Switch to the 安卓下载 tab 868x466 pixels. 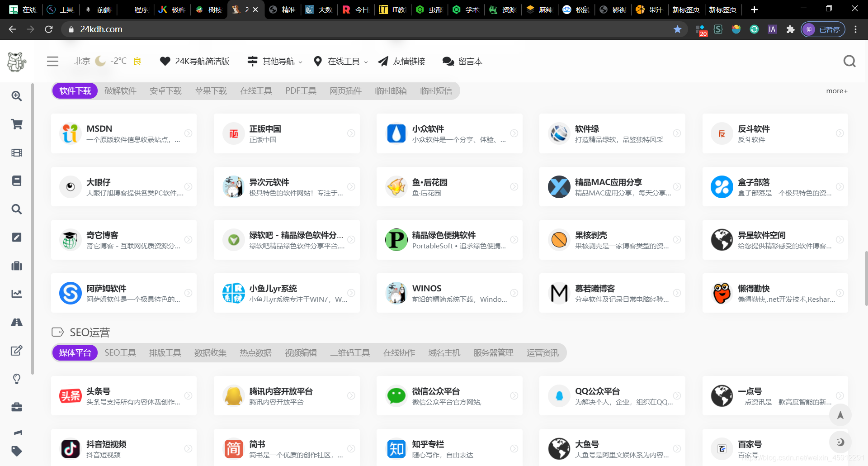[x=165, y=91]
